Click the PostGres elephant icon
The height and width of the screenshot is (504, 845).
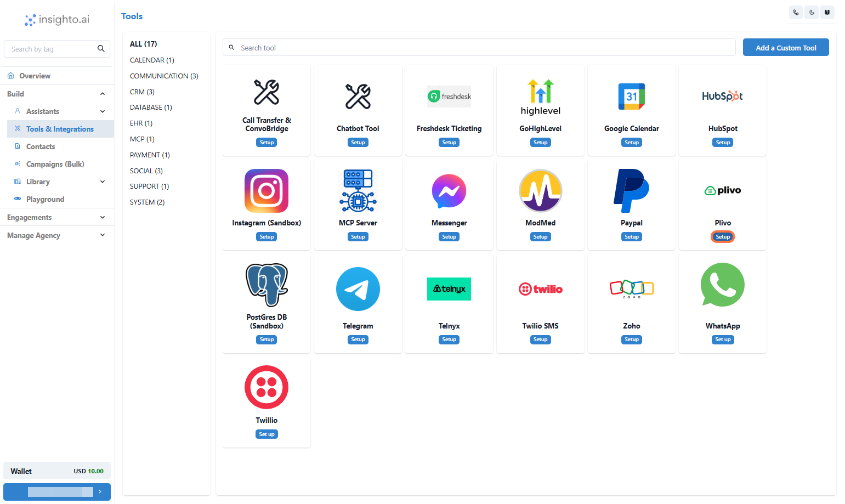tap(266, 285)
